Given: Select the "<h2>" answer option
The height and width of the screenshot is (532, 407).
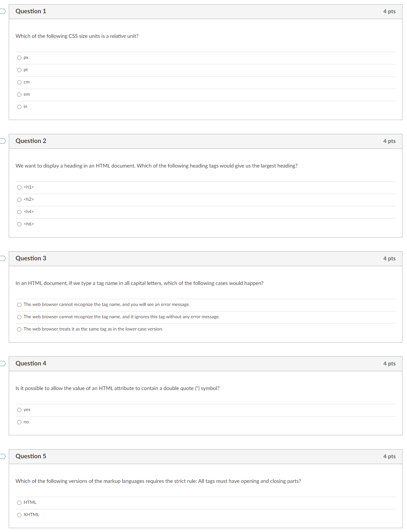Looking at the screenshot, I should (19, 200).
